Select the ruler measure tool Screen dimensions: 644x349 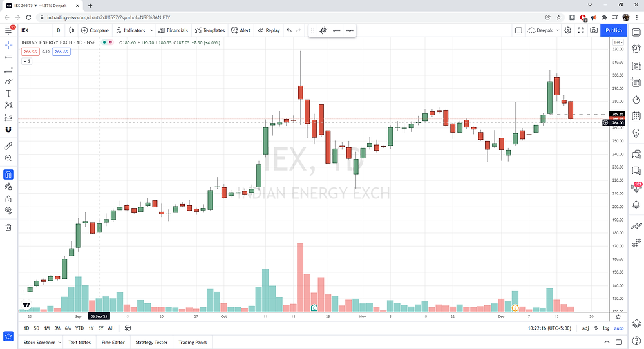point(8,146)
